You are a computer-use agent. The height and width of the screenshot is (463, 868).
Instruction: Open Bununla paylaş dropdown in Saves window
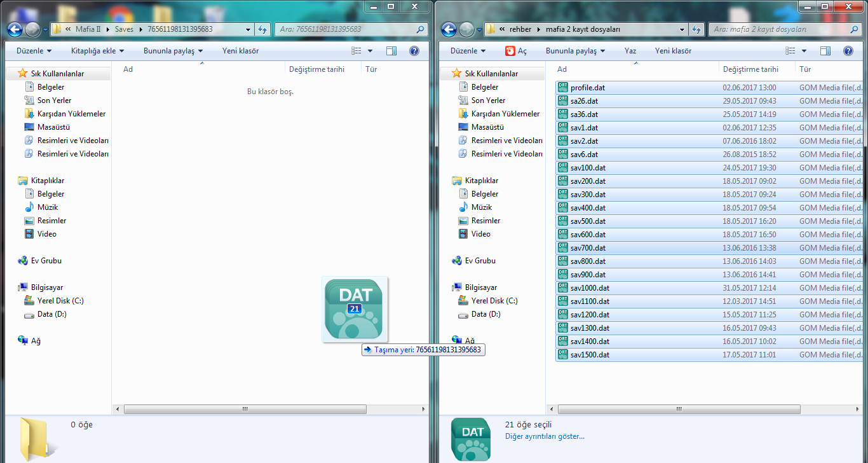(173, 51)
